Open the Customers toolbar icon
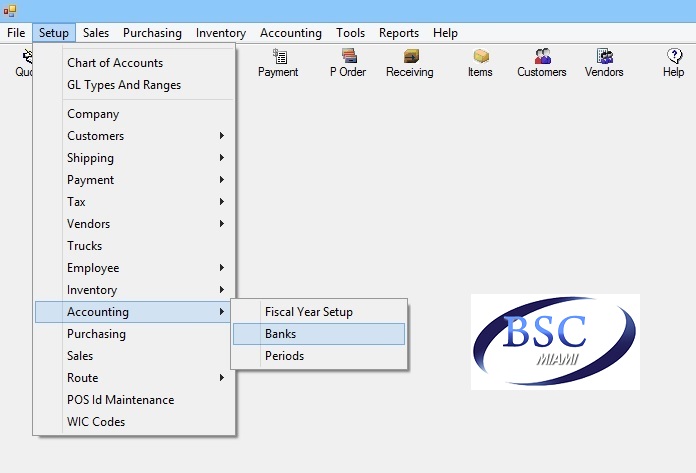696x473 pixels. [542, 63]
